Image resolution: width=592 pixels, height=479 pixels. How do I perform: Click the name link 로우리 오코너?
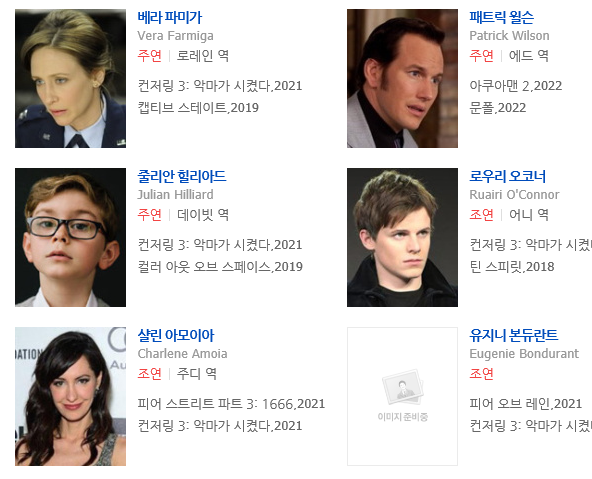coord(507,176)
